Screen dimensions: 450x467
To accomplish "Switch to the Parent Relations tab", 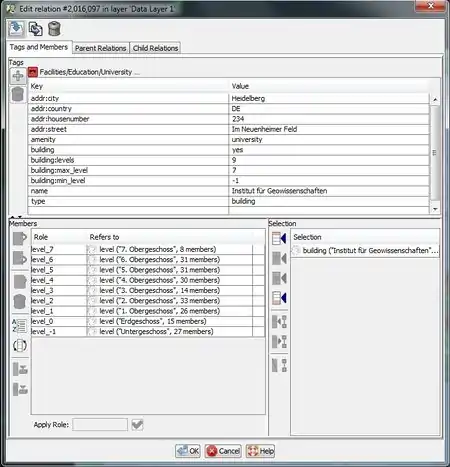I will click(100, 48).
